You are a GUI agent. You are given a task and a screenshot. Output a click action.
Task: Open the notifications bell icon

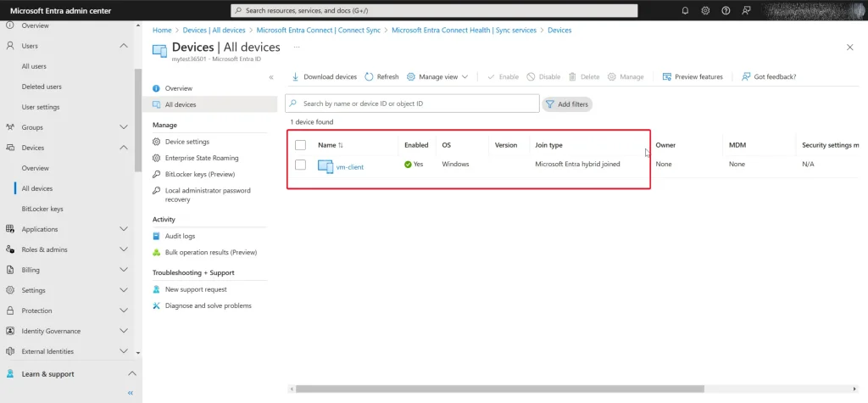[685, 10]
